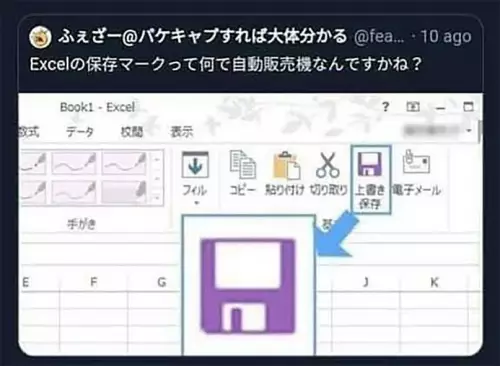The image size is (500, 366).
Task: Click the 電子メール envelope icon
Action: pos(416,162)
